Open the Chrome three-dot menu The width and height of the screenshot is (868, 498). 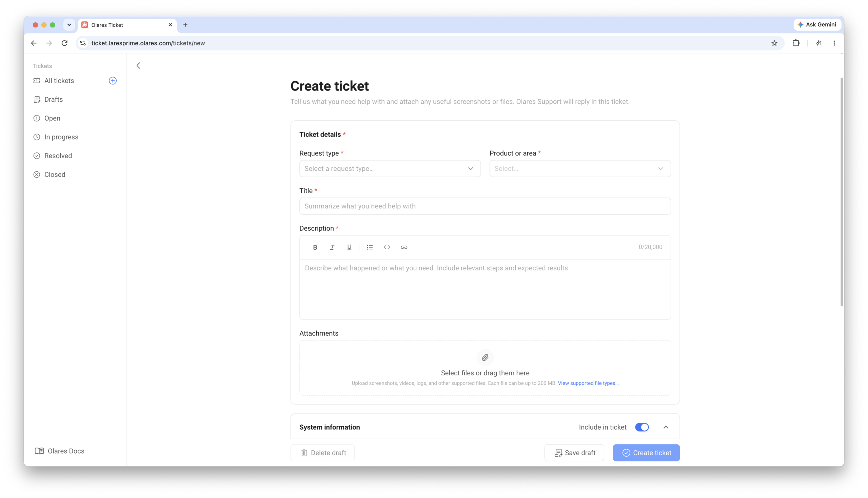tap(834, 43)
